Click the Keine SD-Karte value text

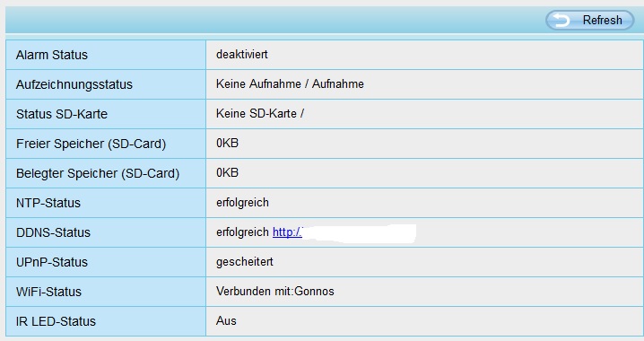260,114
